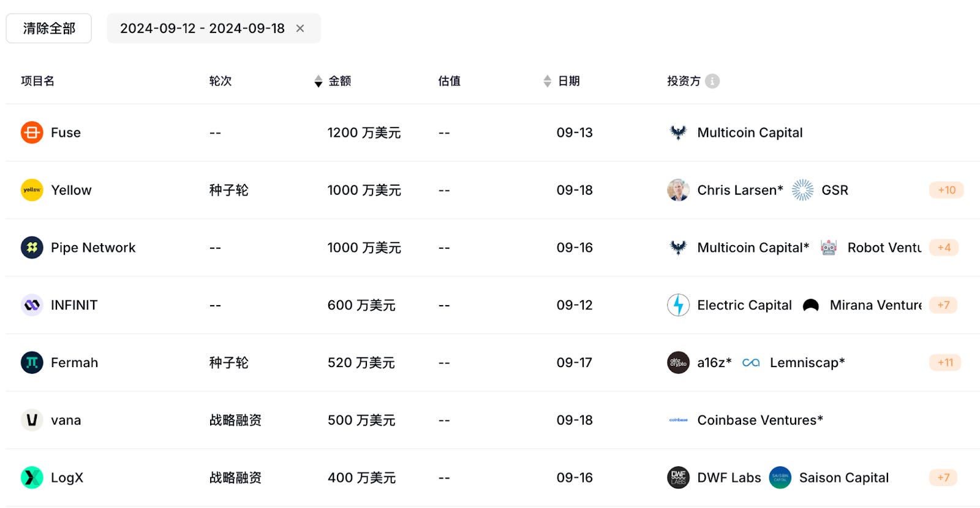The width and height of the screenshot is (980, 508).
Task: Click the LogX project logo
Action: pos(32,478)
